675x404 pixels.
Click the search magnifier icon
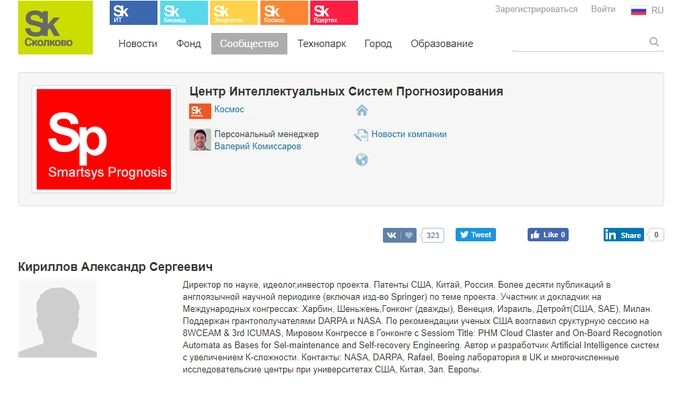[655, 42]
